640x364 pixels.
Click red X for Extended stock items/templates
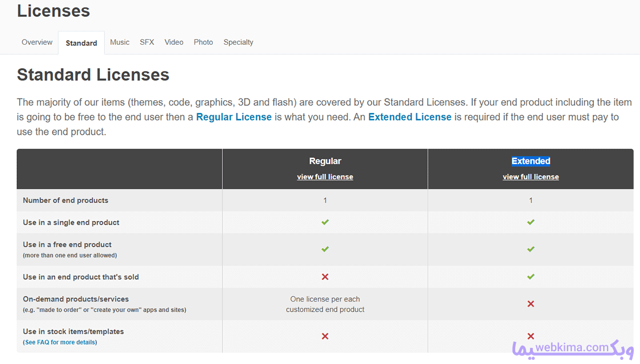(531, 336)
